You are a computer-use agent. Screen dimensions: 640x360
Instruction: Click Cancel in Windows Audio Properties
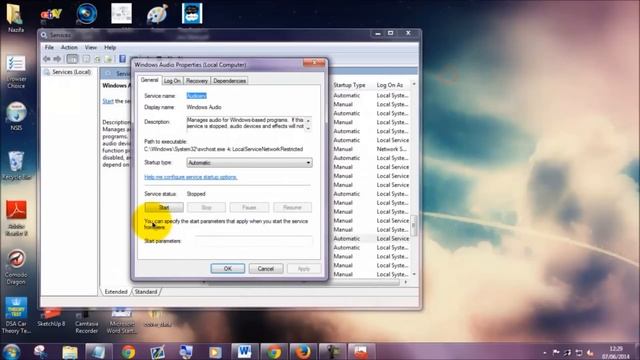(x=266, y=269)
